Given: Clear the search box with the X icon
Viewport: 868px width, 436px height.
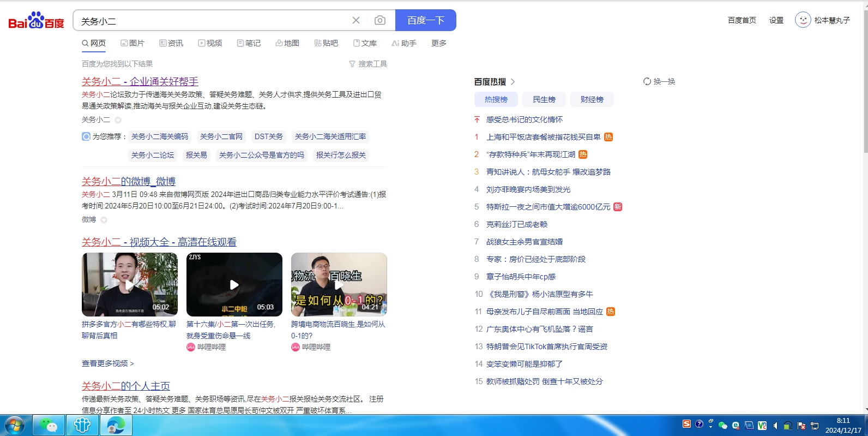Looking at the screenshot, I should pyautogui.click(x=356, y=20).
